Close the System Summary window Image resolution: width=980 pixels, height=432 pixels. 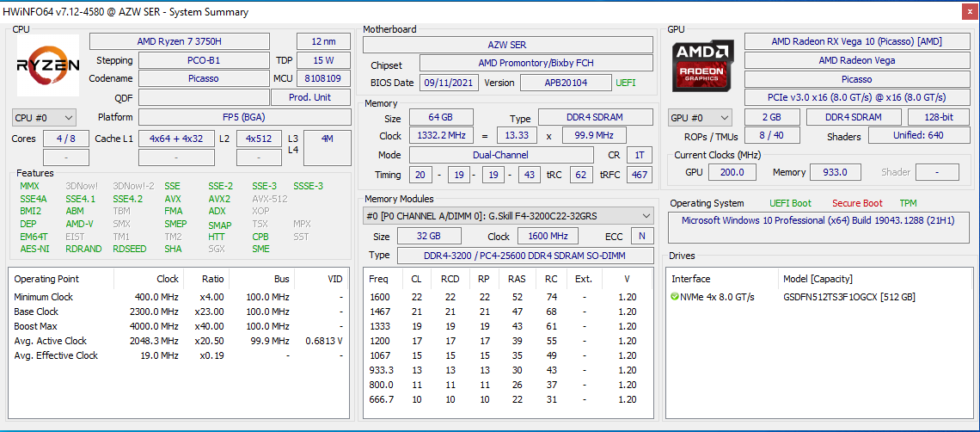click(969, 11)
